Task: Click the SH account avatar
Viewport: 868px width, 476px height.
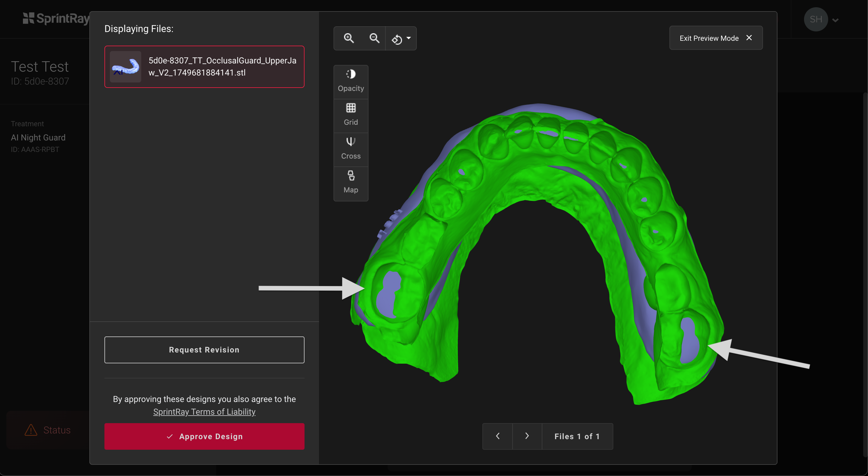Action: (x=815, y=19)
